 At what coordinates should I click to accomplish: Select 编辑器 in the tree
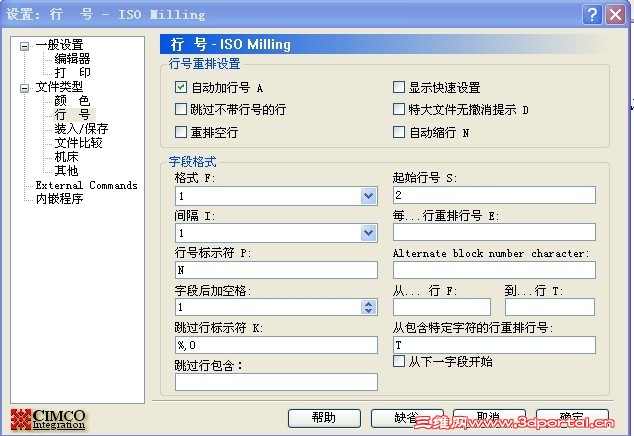(x=72, y=59)
